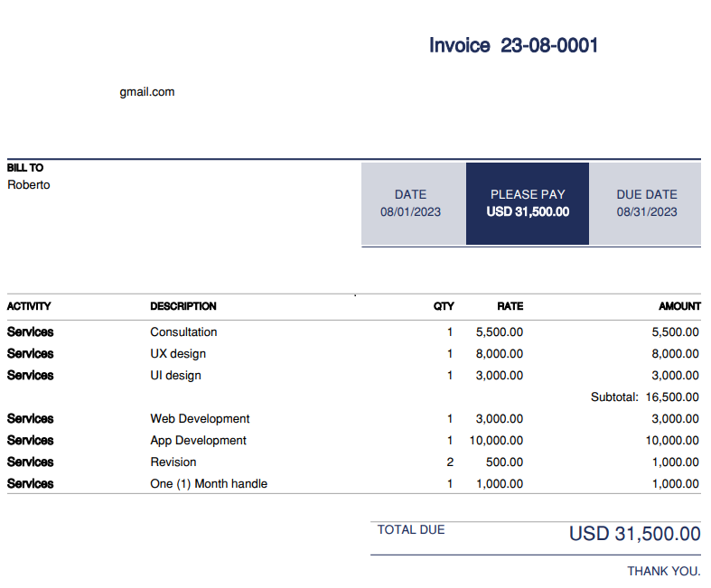Click Services in the UI design row
Screen dimensions: 711x588
pos(31,376)
